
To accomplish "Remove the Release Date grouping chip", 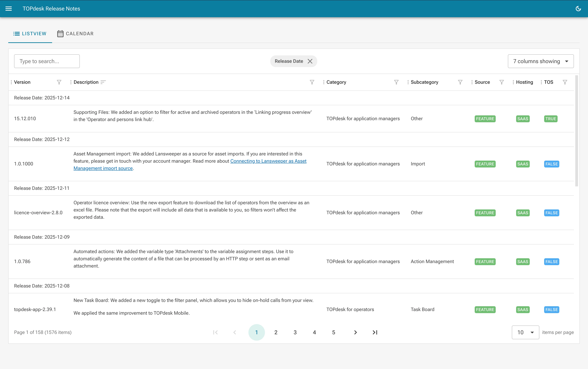I will click(310, 61).
